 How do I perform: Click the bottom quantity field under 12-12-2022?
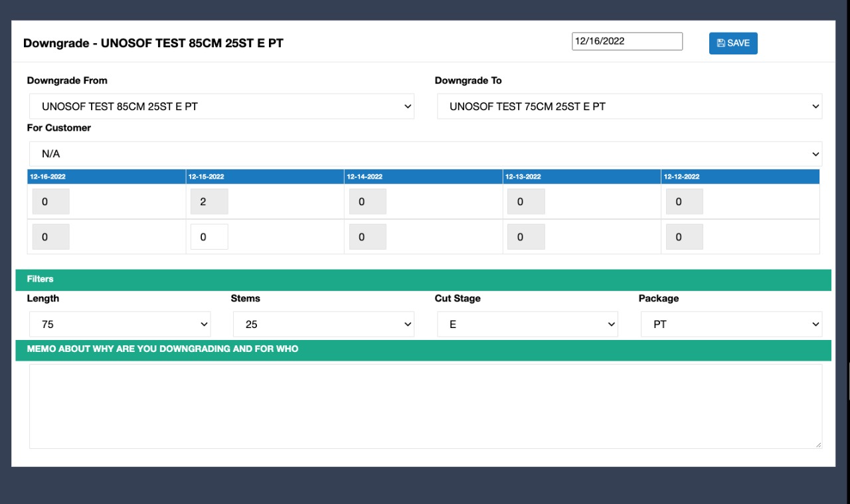684,236
